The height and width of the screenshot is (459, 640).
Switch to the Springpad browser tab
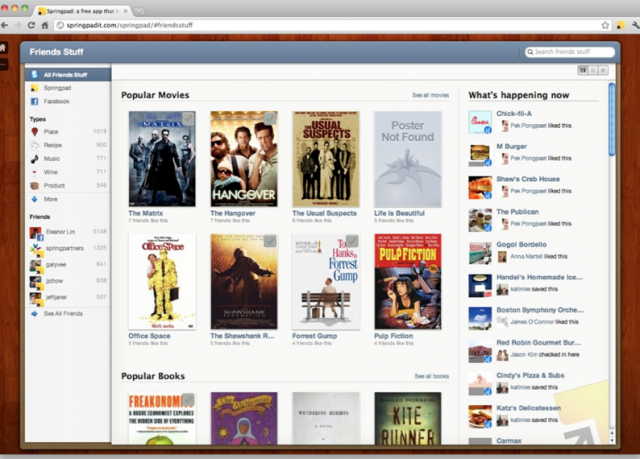pos(82,11)
